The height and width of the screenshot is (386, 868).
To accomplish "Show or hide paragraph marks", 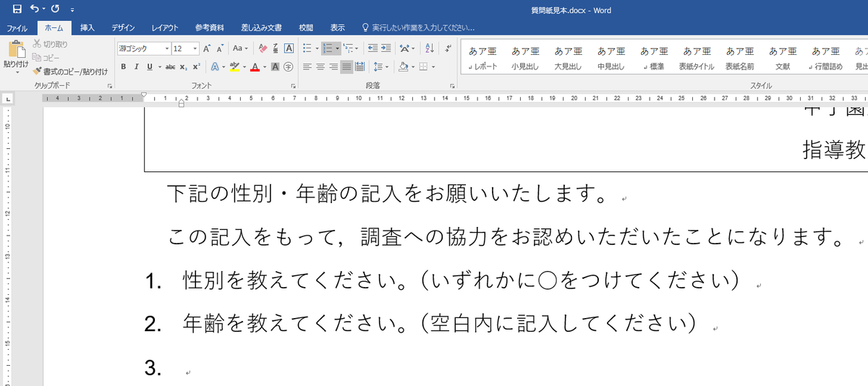I will pyautogui.click(x=448, y=48).
